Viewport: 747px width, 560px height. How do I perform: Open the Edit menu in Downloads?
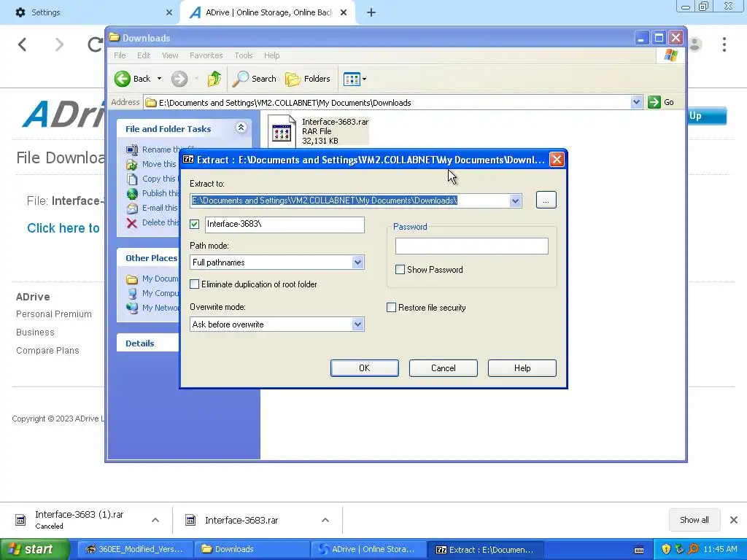pos(144,55)
